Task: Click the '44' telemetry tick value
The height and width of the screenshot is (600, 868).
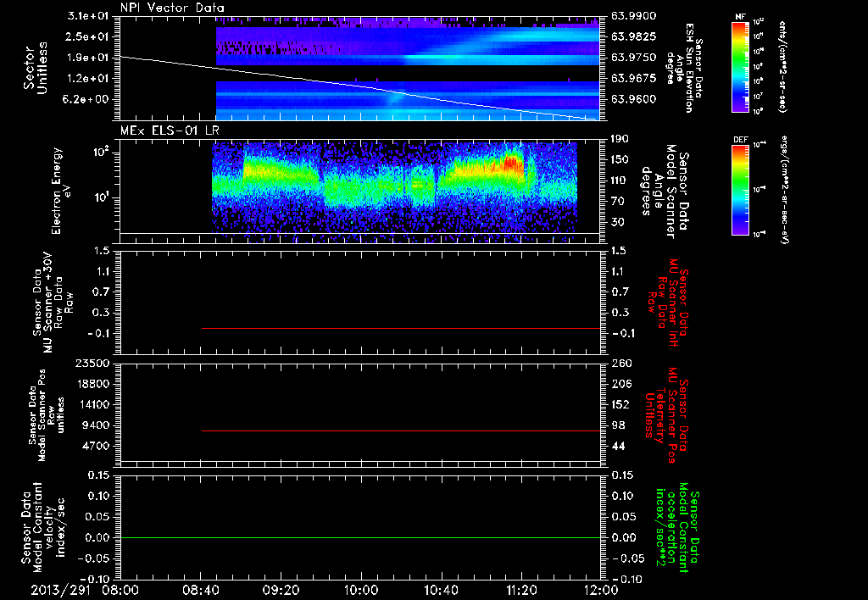Action: click(618, 446)
